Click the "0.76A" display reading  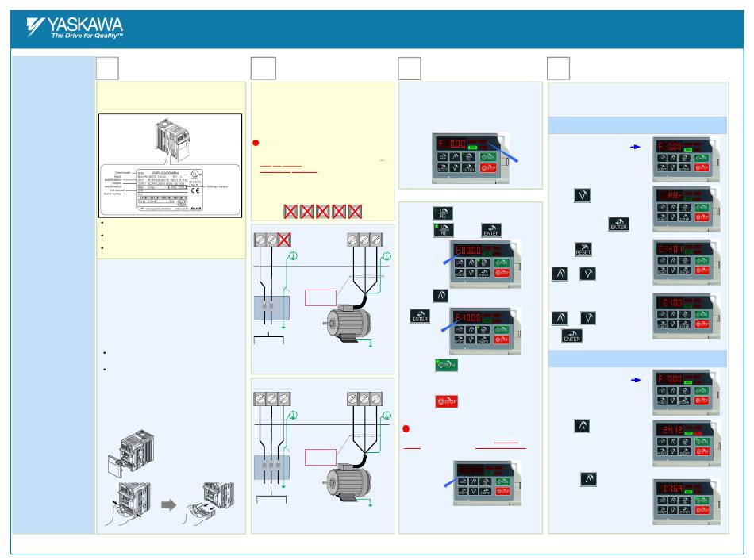[x=672, y=489]
